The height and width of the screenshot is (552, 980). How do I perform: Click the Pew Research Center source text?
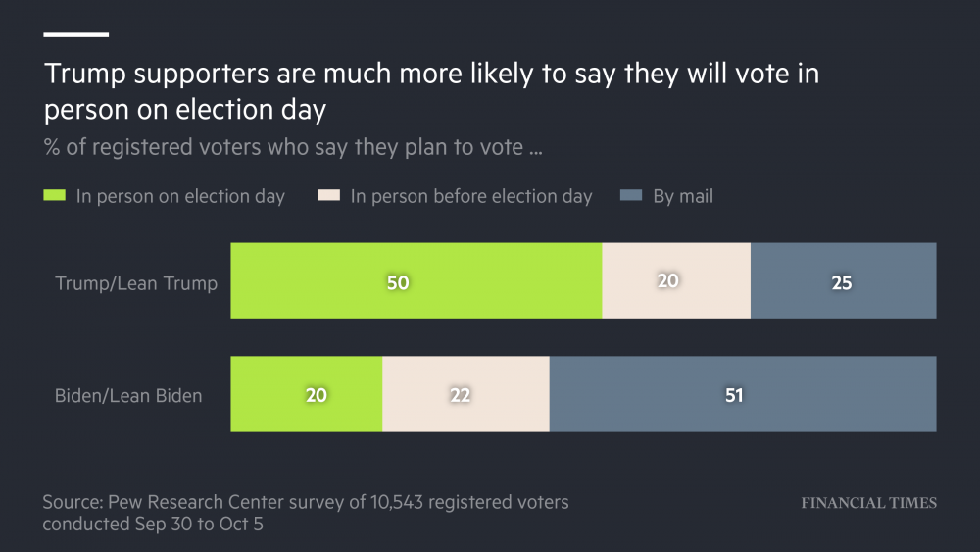[304, 502]
